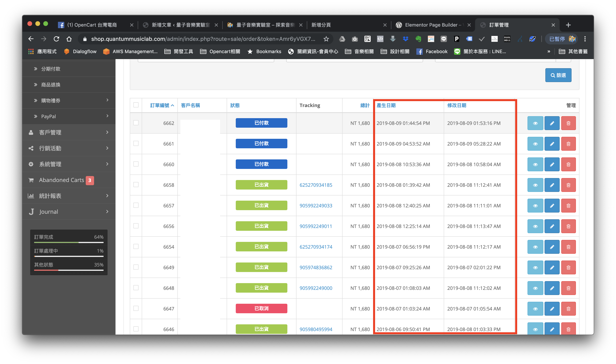Screen dimensions: 616x364
Task: Toggle the select-all checkbox in table header
Action: coord(136,105)
